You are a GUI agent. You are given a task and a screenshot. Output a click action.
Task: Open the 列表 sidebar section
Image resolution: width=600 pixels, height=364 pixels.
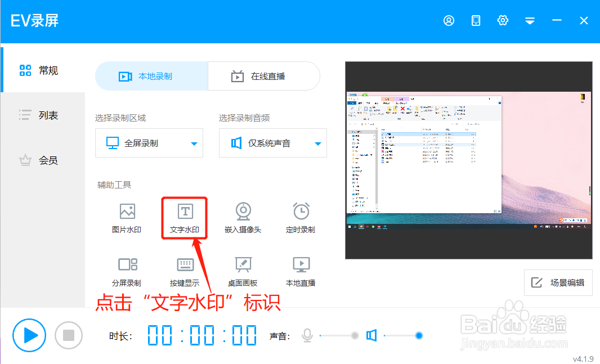pyautogui.click(x=43, y=115)
